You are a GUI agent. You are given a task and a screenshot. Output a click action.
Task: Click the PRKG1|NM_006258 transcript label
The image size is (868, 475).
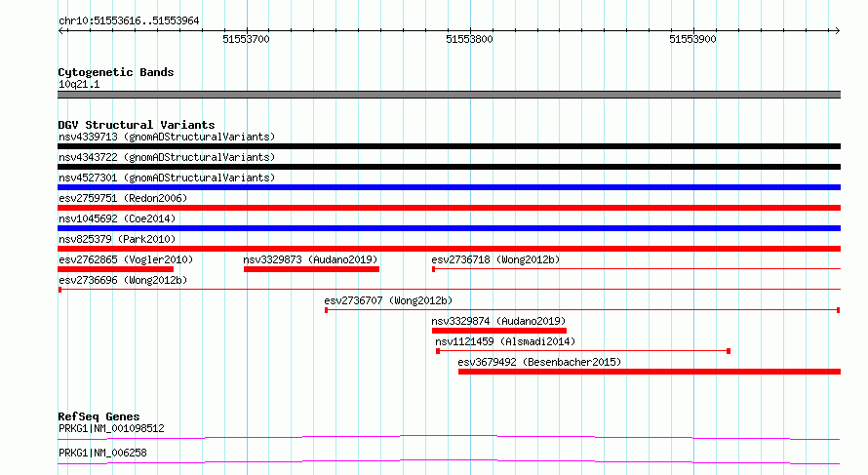click(x=102, y=453)
